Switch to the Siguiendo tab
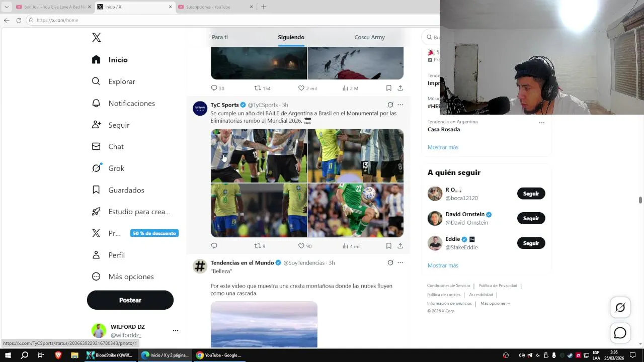The image size is (644, 362). pyautogui.click(x=291, y=37)
